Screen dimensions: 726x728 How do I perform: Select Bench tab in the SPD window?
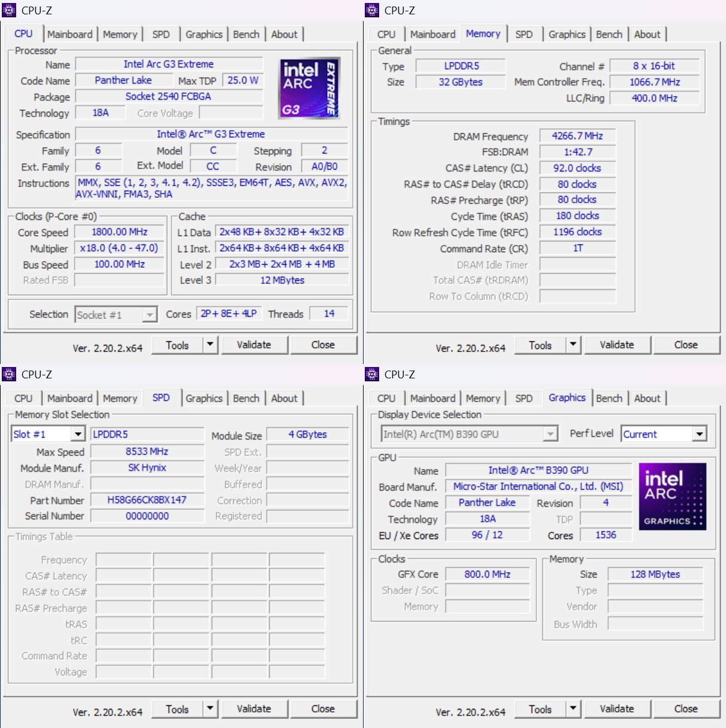(x=246, y=398)
